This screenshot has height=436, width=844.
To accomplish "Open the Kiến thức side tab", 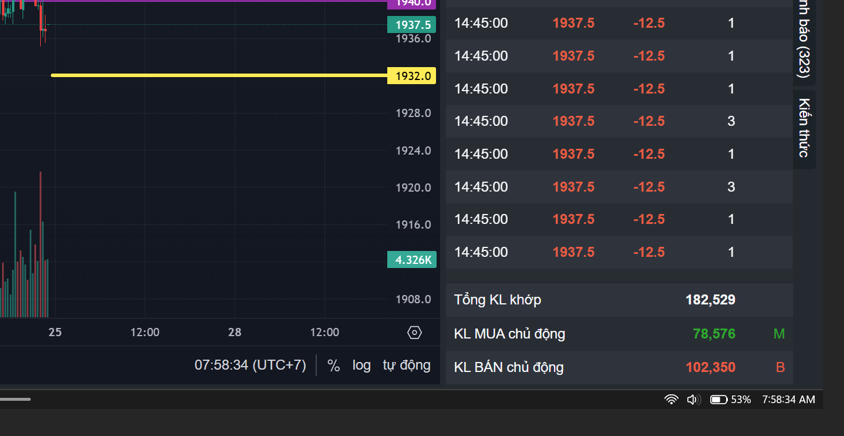I will (804, 128).
